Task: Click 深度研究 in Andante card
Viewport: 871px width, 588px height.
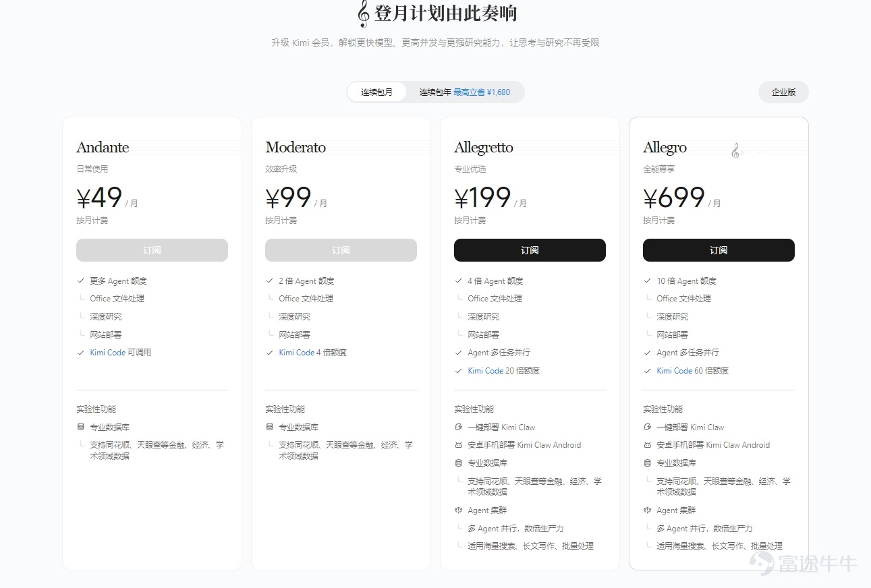Action: (106, 317)
